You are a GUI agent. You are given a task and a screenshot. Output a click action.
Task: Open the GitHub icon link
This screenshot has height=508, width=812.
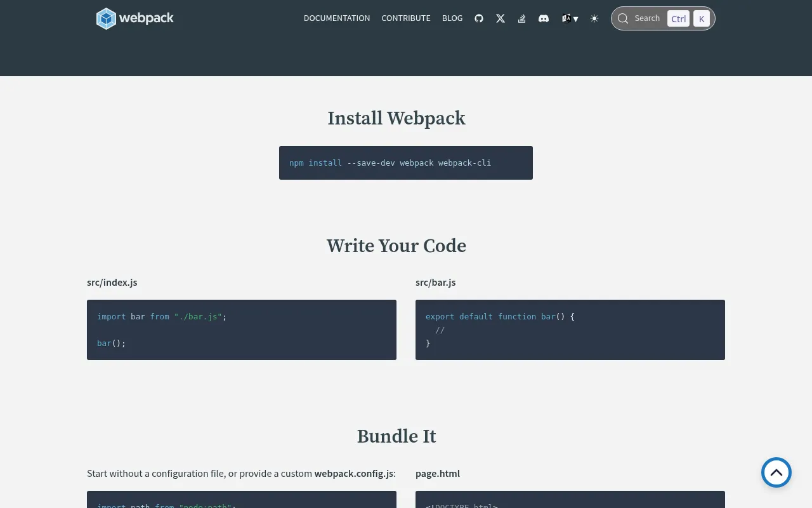tap(479, 18)
